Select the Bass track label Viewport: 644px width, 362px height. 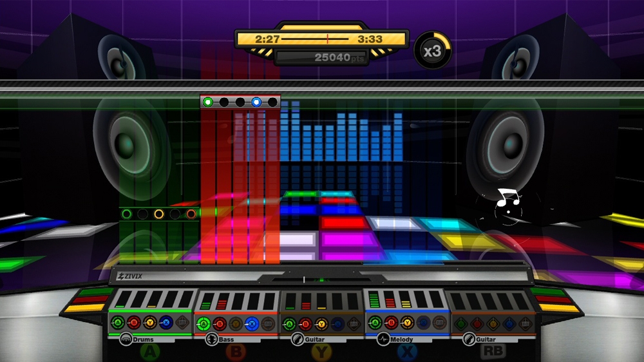[x=226, y=339]
